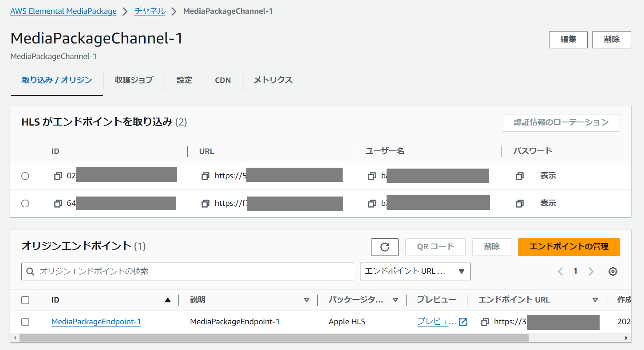Open table preferences gear
This screenshot has height=350, width=644.
(613, 271)
